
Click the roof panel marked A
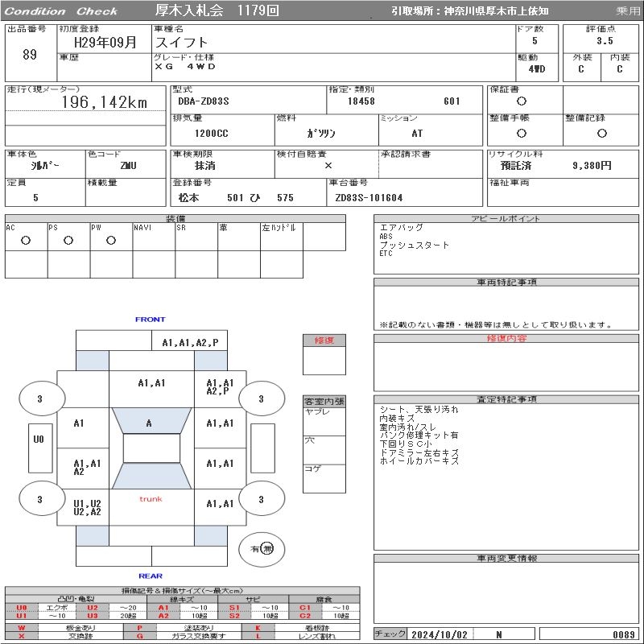151,448
